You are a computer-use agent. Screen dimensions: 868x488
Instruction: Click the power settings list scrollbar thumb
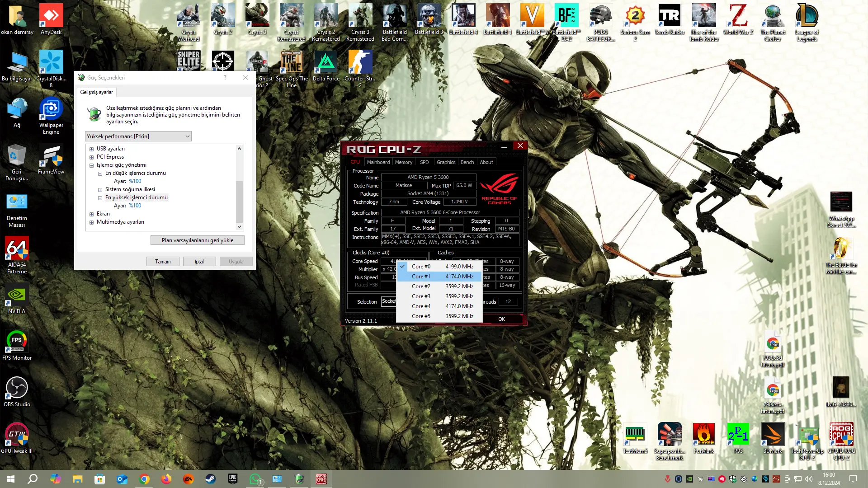click(240, 202)
